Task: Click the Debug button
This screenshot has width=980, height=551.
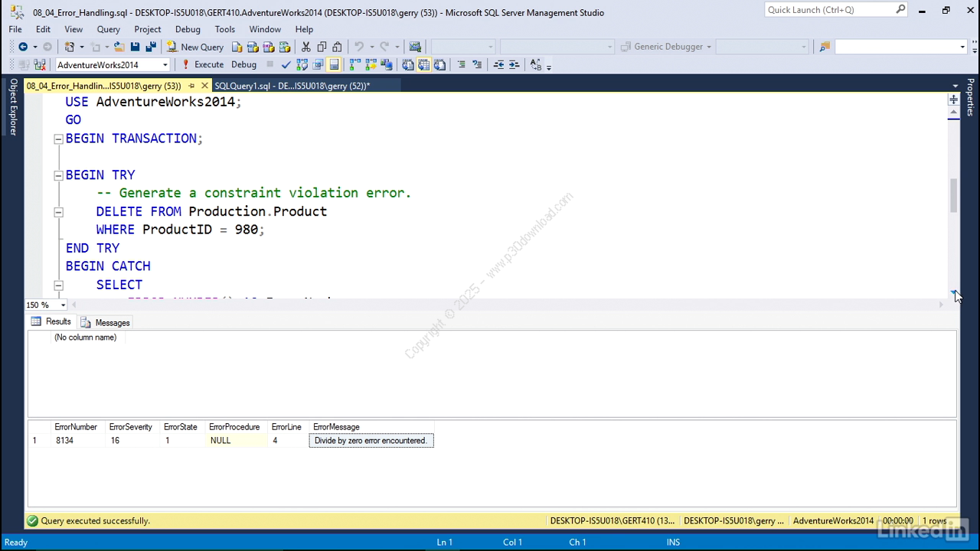Action: pyautogui.click(x=243, y=65)
